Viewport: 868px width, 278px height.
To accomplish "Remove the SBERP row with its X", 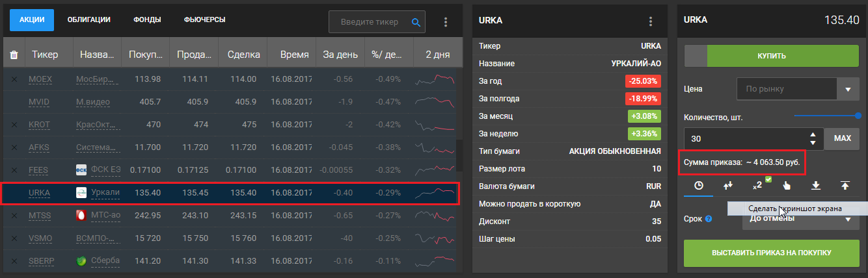I will (x=14, y=261).
